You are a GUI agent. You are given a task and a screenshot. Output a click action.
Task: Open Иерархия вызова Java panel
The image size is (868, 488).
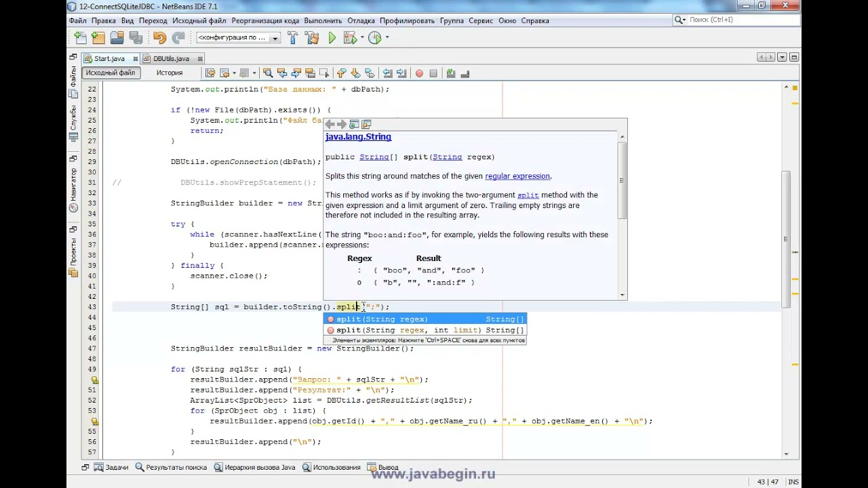(x=255, y=467)
